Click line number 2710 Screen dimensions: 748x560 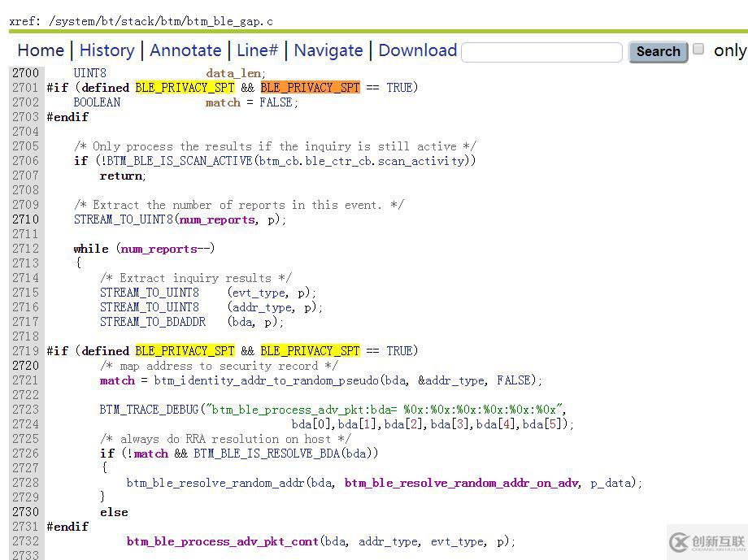pos(26,219)
